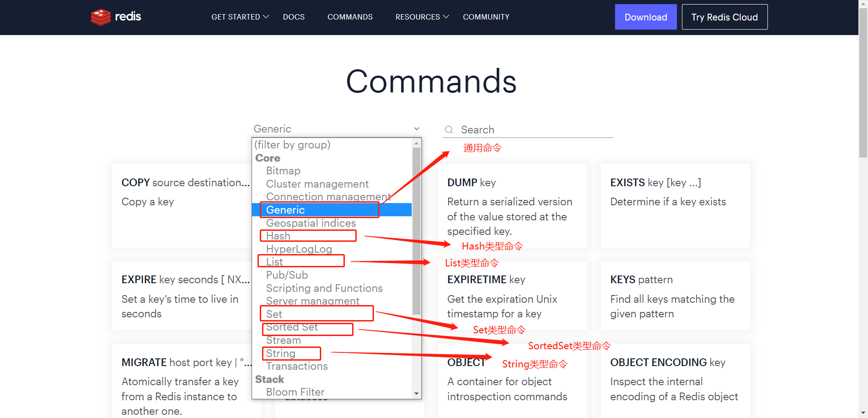Screen dimensions: 868x418
Task: Select Bloom Filter under Stack
Action: pos(332,392)
